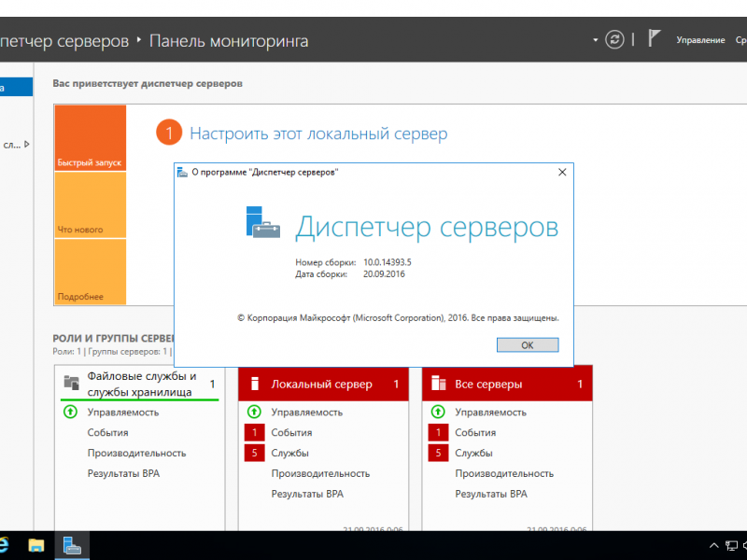Select the Что нового tile
The image size is (747, 560).
click(x=91, y=204)
